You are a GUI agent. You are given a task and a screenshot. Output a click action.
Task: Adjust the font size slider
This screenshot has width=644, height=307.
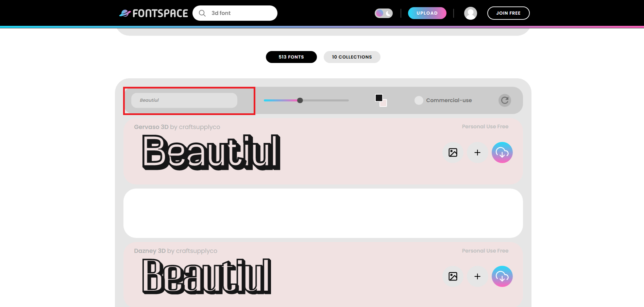pyautogui.click(x=300, y=100)
